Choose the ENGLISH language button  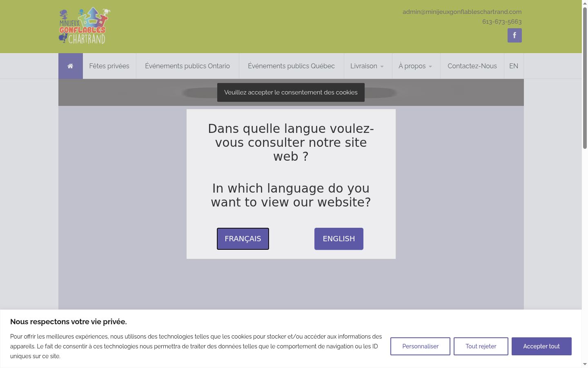tap(339, 239)
